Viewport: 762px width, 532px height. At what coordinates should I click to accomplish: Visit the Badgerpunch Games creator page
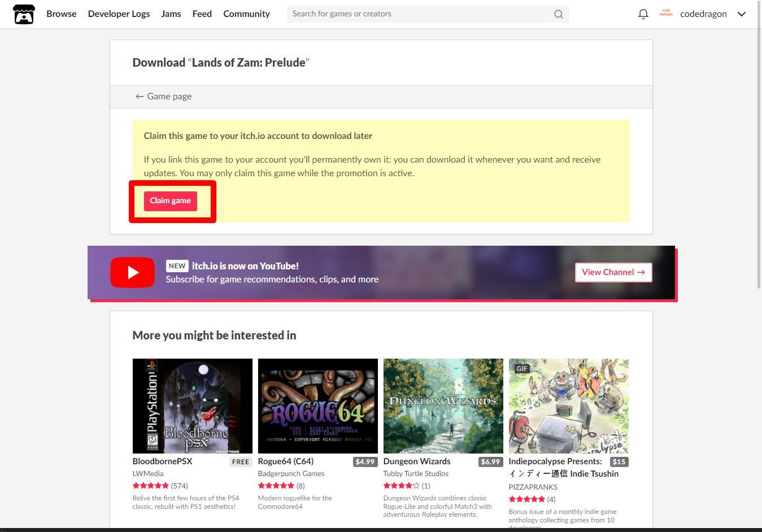click(x=291, y=474)
